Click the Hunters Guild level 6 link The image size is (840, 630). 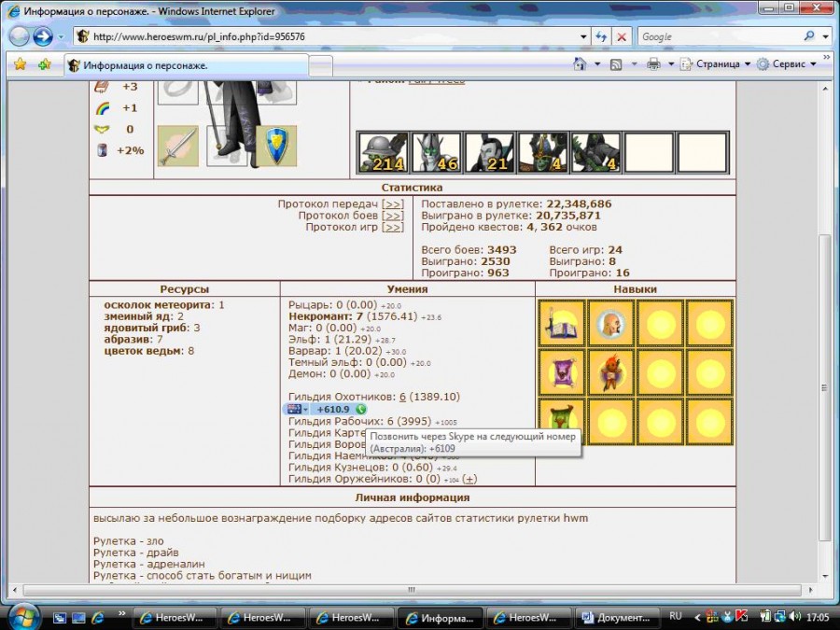[402, 397]
